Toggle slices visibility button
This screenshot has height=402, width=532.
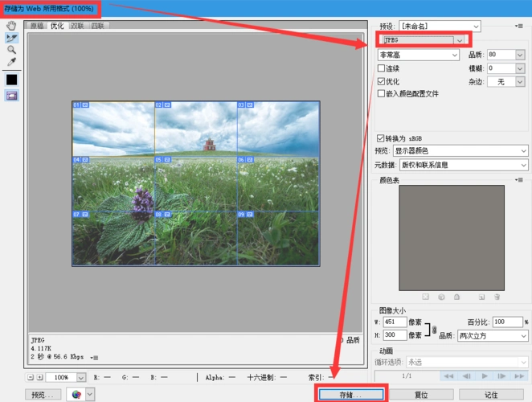[x=12, y=96]
